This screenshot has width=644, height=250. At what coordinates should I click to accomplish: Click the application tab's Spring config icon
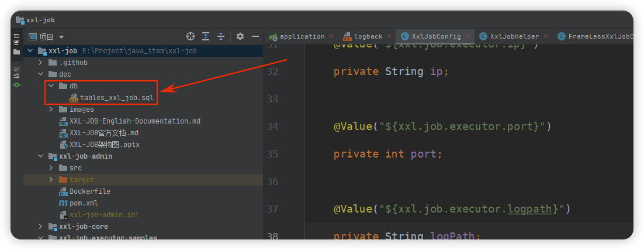273,37
